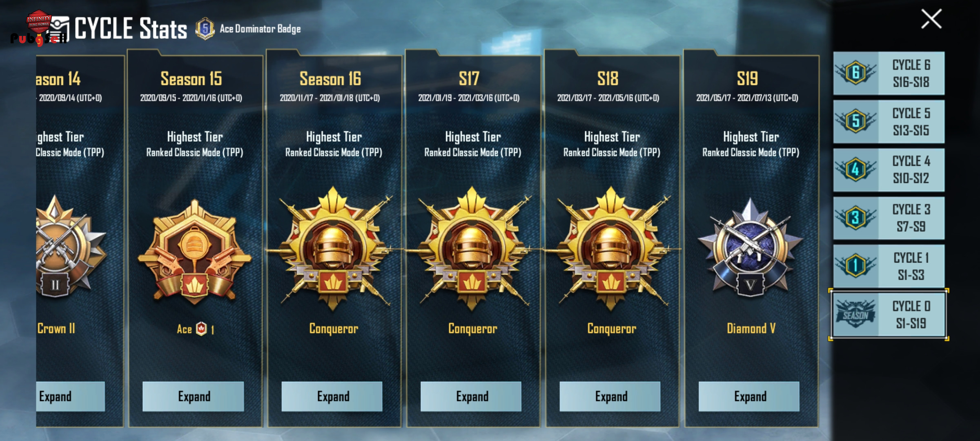Switch to Cycle 5 S13-S15 tab

[889, 122]
